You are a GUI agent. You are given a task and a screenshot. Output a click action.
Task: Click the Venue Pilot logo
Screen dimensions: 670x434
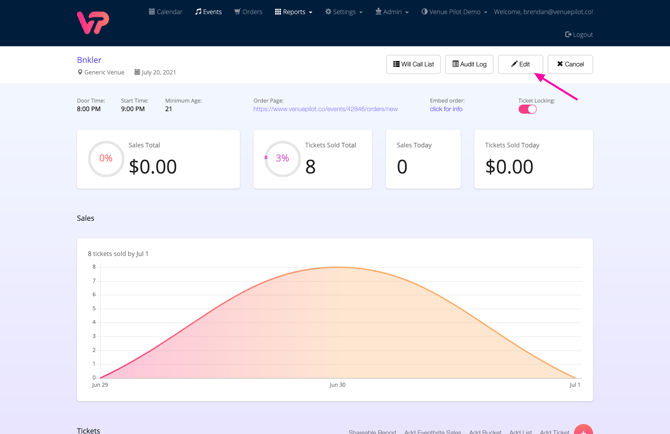click(93, 21)
